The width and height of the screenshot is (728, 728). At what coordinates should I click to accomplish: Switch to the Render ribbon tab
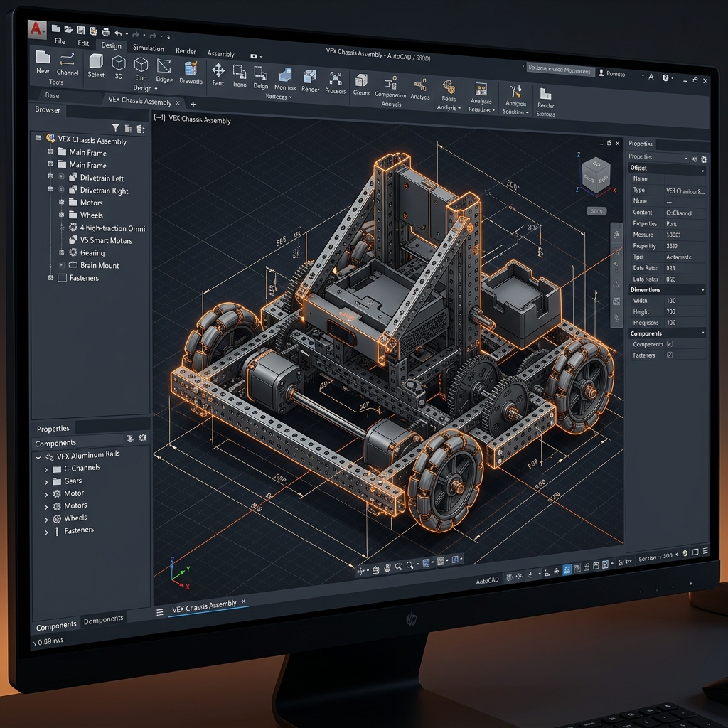pyautogui.click(x=186, y=50)
